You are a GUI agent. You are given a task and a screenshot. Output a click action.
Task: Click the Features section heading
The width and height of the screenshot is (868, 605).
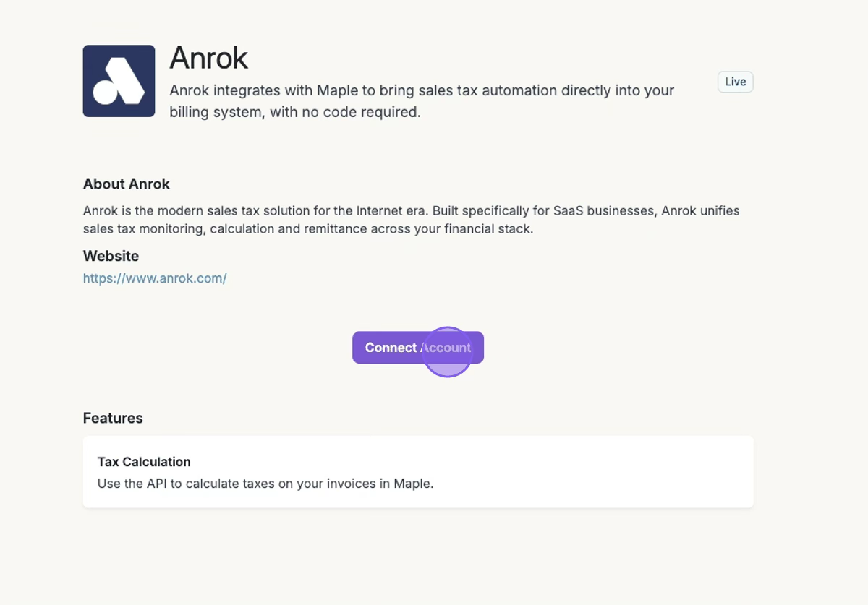113,418
